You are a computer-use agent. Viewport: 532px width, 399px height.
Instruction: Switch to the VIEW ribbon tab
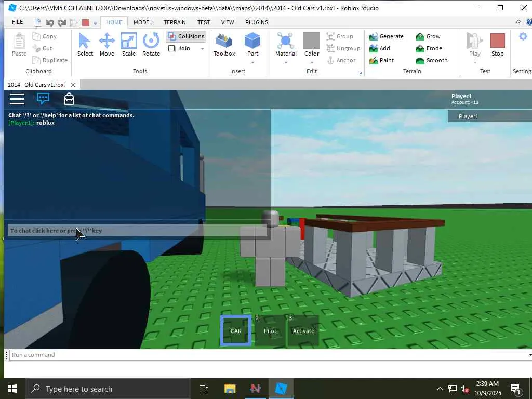pyautogui.click(x=228, y=22)
